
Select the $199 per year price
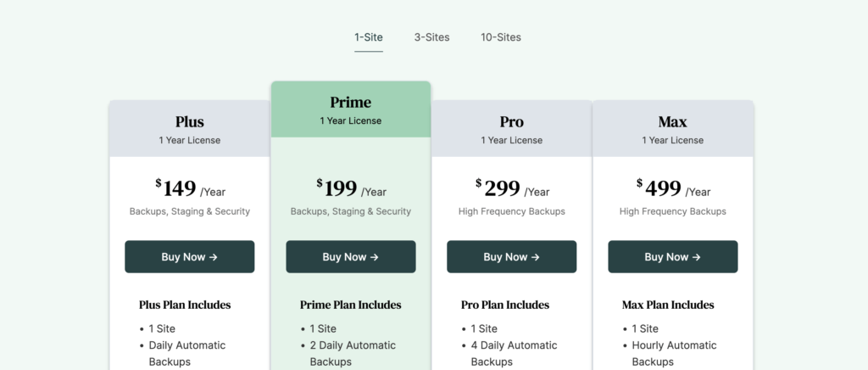(351, 188)
